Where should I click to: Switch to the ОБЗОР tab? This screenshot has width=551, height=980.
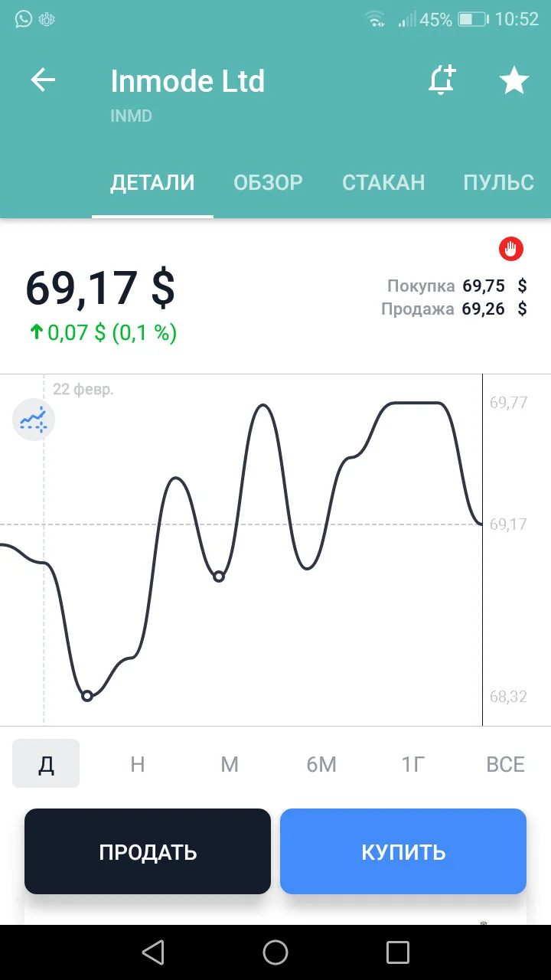268,182
